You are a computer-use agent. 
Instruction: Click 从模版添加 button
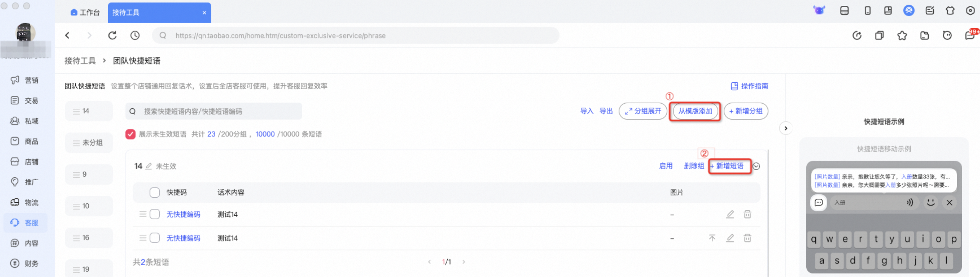[x=695, y=111]
